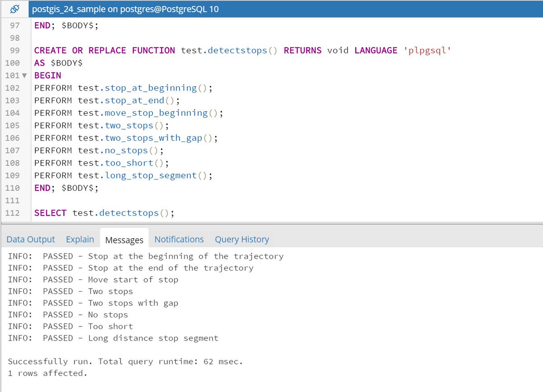Click the two_stops_with_gap() call on line 106
Viewport: 543px width, 392px height.
tap(159, 138)
